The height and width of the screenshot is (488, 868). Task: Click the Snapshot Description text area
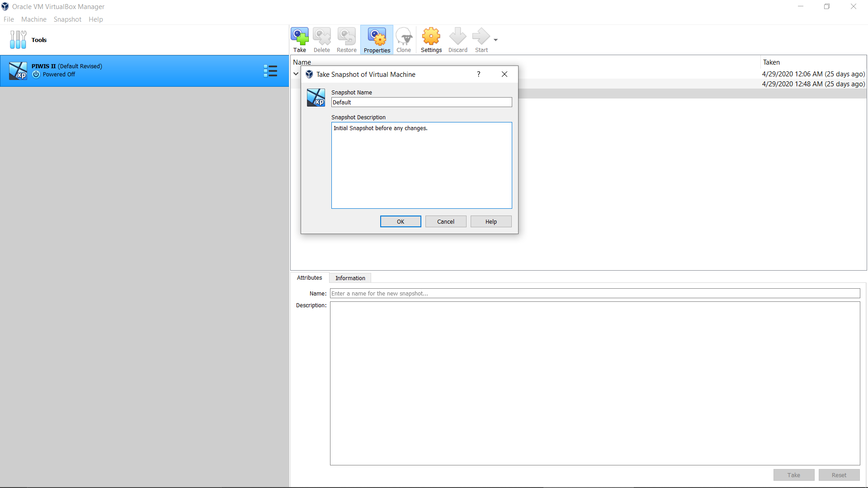(421, 165)
